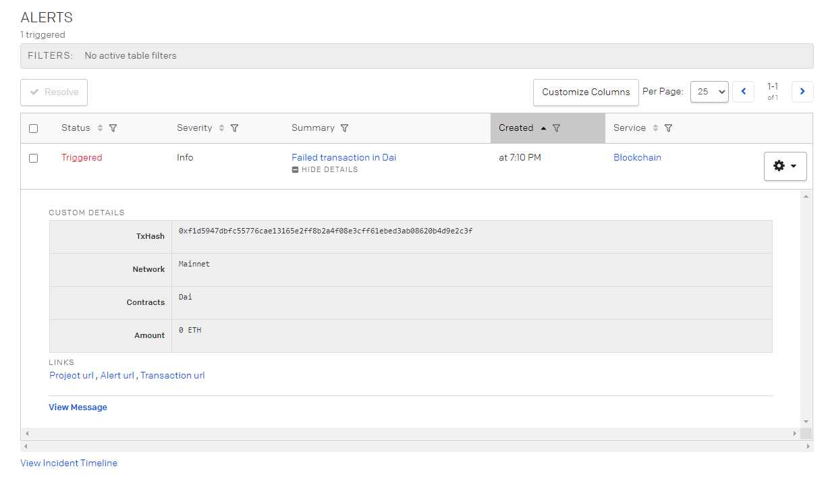The image size is (828, 504).
Task: Open the gear actions menu for the alert
Action: (785, 166)
